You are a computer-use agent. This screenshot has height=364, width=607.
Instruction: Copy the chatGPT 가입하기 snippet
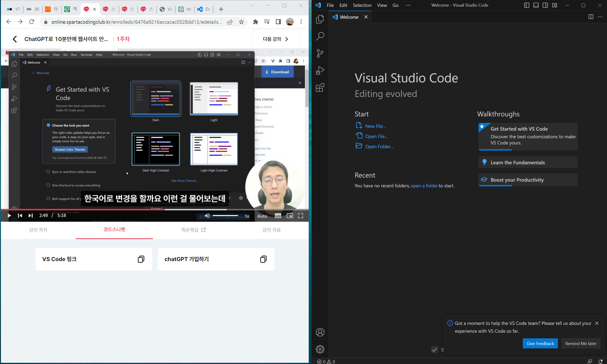263,259
